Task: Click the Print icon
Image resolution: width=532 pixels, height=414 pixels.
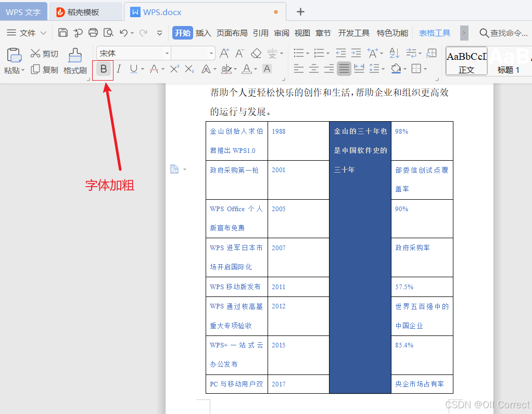Action: click(93, 33)
